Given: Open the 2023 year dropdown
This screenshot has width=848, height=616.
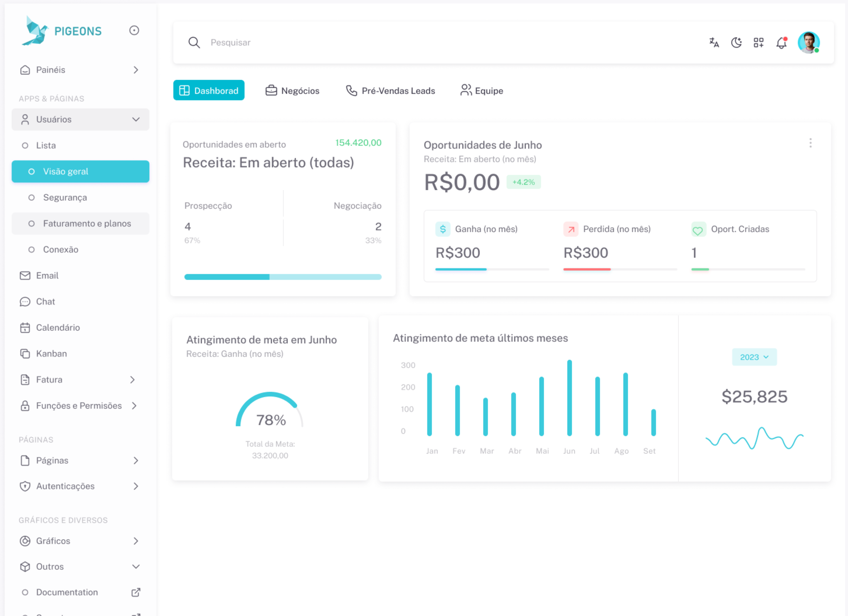Looking at the screenshot, I should coord(754,356).
